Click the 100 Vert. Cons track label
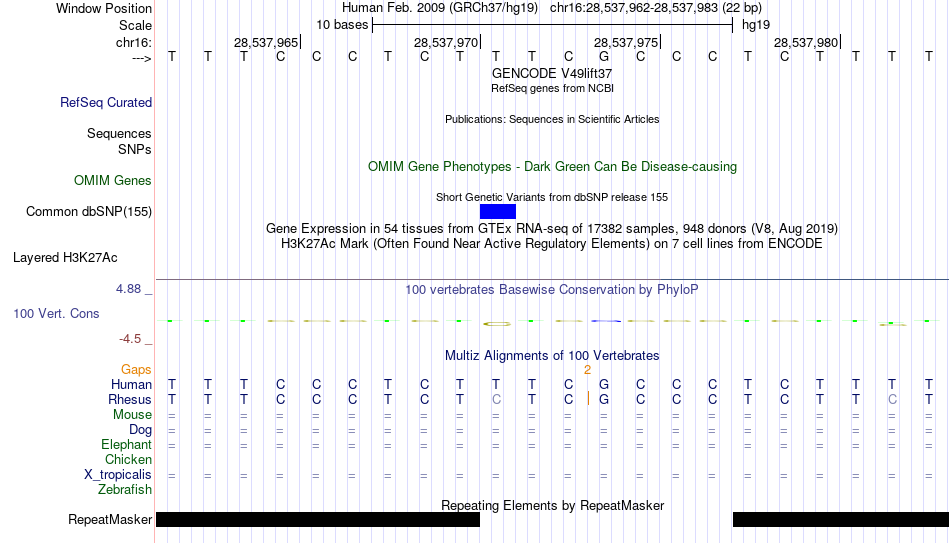Image resolution: width=950 pixels, height=543 pixels. [x=56, y=313]
